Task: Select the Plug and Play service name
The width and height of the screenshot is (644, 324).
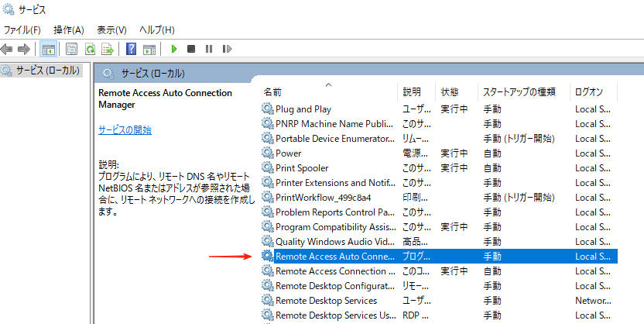Action: point(303,109)
